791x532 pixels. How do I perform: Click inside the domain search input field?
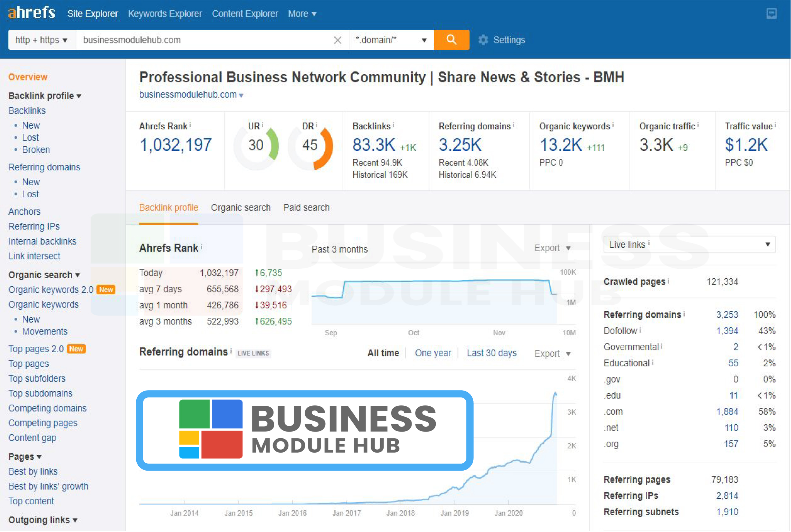point(207,40)
